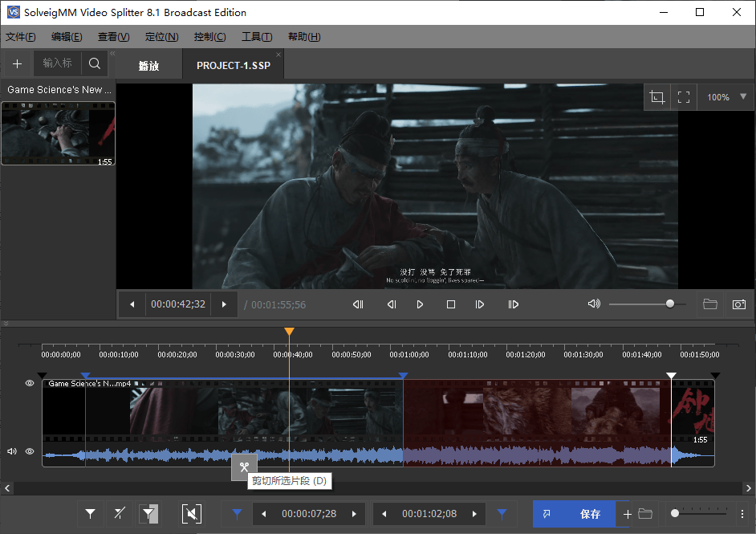756x534 pixels.
Task: Toggle video track visibility eye icon
Action: pos(30,384)
